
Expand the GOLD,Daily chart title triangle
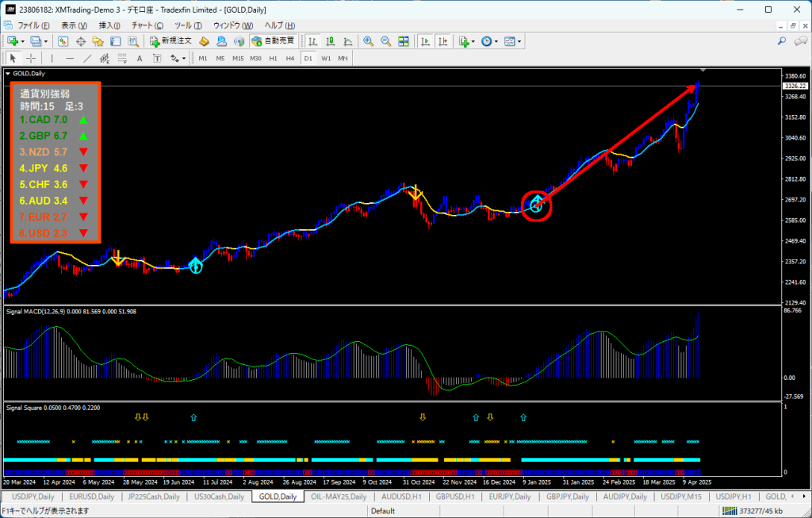pos(8,74)
